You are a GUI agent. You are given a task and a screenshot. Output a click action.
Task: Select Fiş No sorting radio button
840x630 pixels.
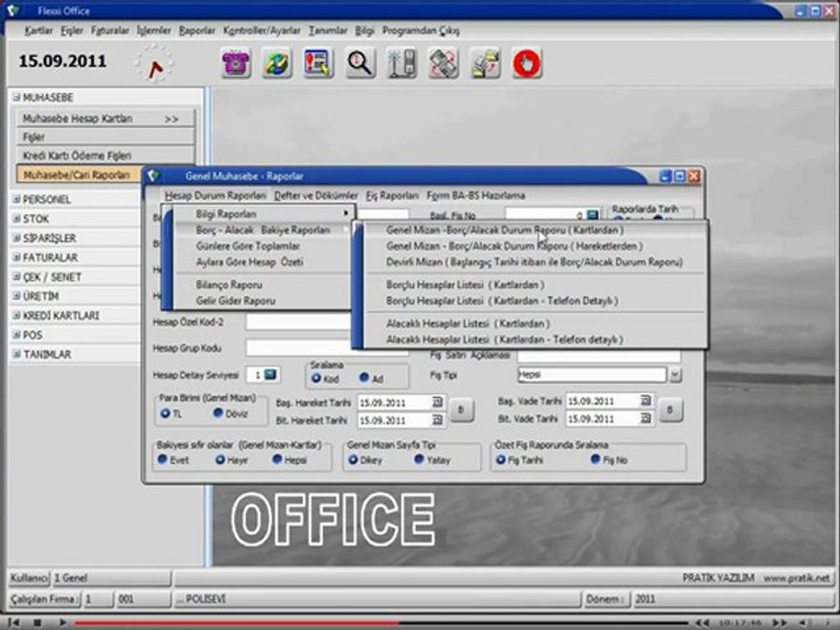tap(595, 459)
